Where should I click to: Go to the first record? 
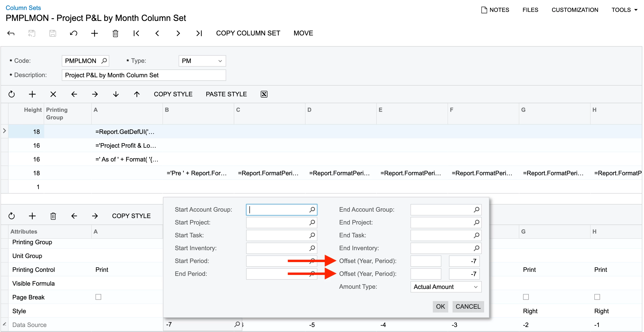pyautogui.click(x=136, y=33)
